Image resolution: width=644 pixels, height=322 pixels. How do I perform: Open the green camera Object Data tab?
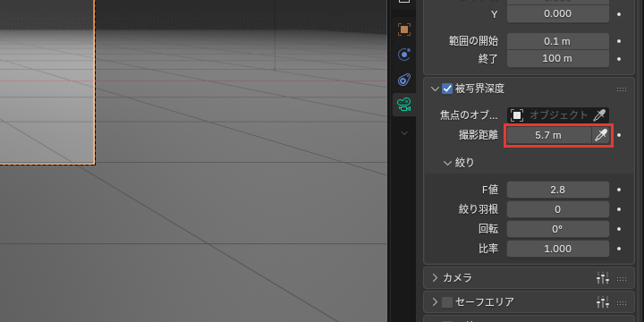(404, 105)
